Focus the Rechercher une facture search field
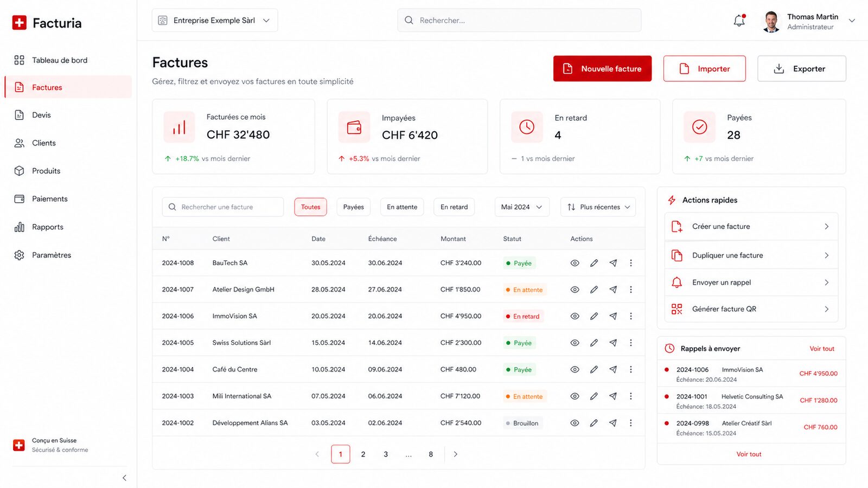This screenshot has height=488, width=868. coord(223,207)
